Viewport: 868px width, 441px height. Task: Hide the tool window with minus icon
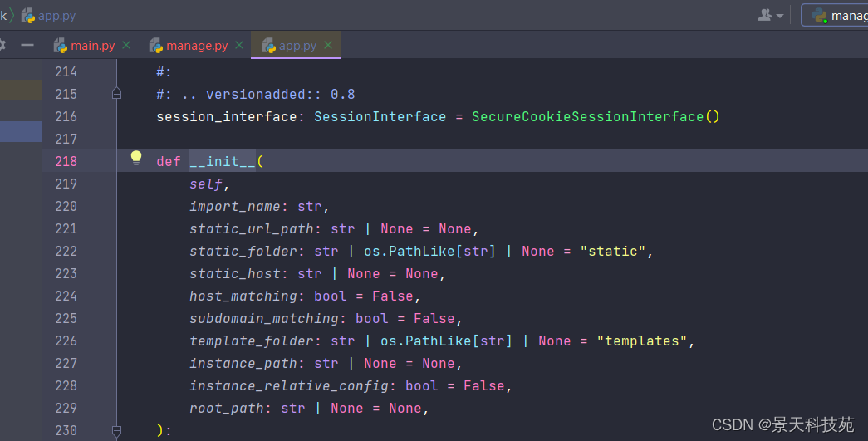27,45
